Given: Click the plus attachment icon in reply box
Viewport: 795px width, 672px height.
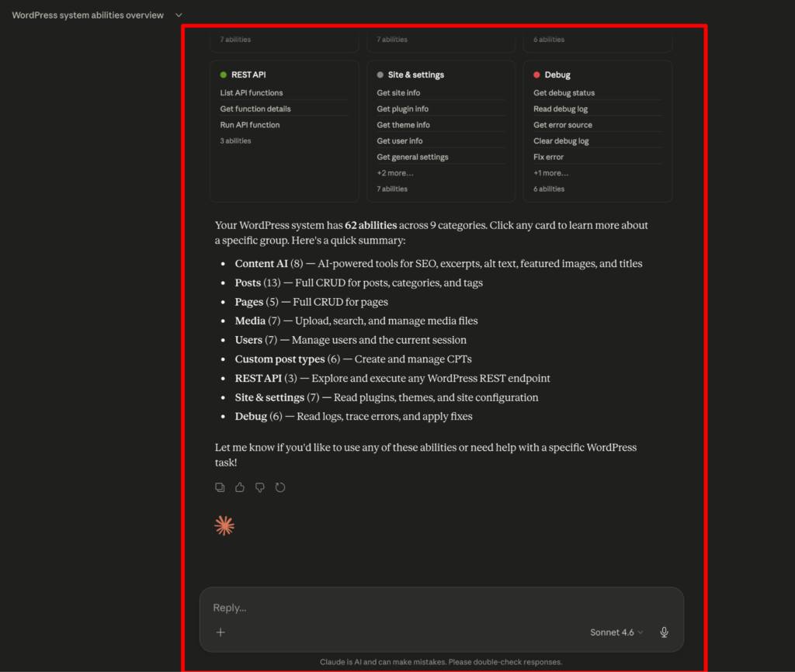Looking at the screenshot, I should tap(220, 632).
